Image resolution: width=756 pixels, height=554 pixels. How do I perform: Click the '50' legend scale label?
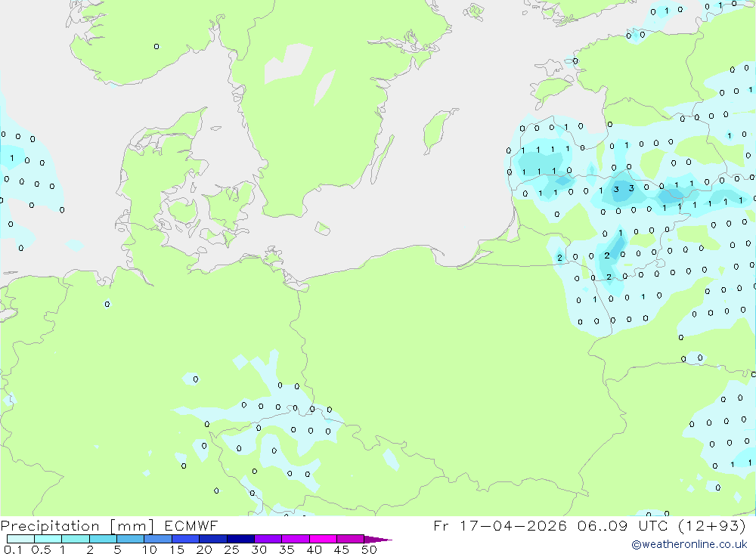pyautogui.click(x=369, y=549)
